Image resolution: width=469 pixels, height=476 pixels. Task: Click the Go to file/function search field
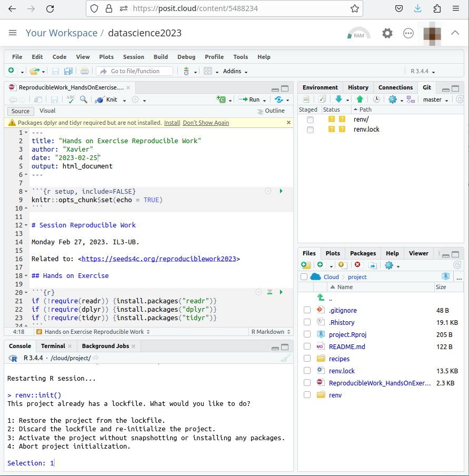(135, 71)
